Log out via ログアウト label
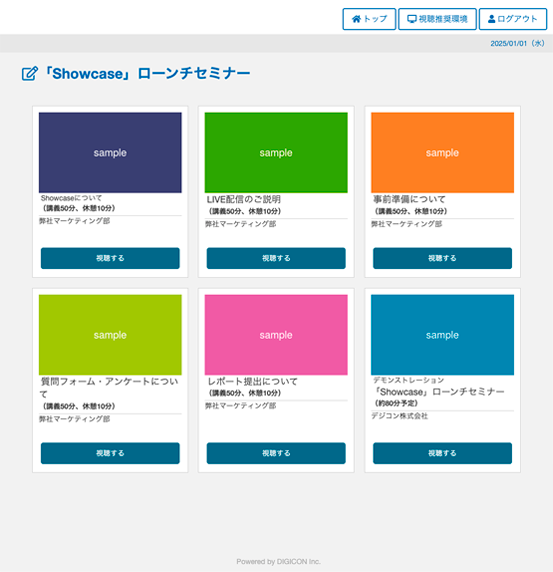The height and width of the screenshot is (572, 553). [x=517, y=19]
